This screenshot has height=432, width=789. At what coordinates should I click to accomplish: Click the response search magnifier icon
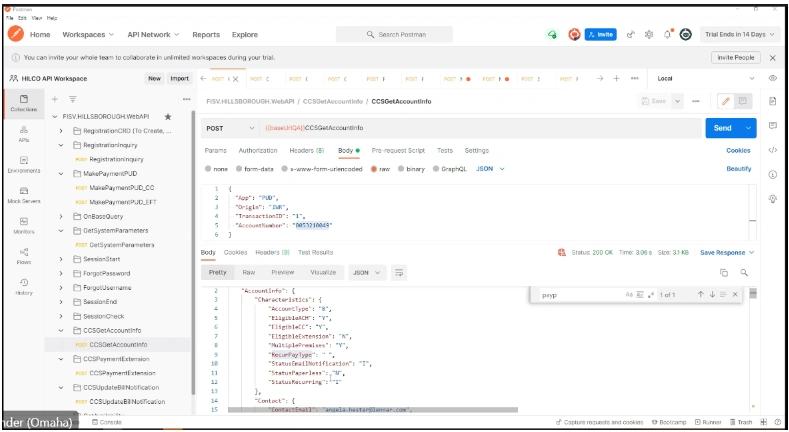[x=744, y=273]
